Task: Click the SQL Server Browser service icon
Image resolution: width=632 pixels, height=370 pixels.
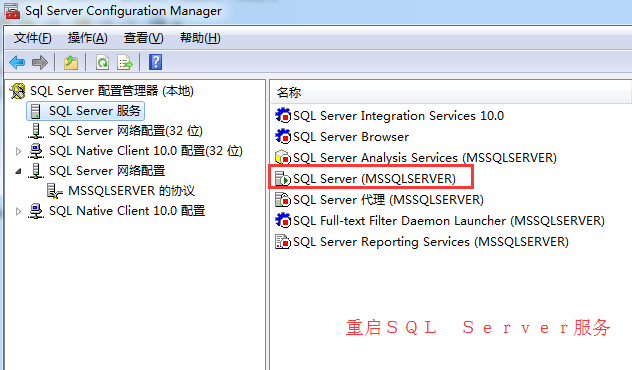Action: [x=283, y=136]
